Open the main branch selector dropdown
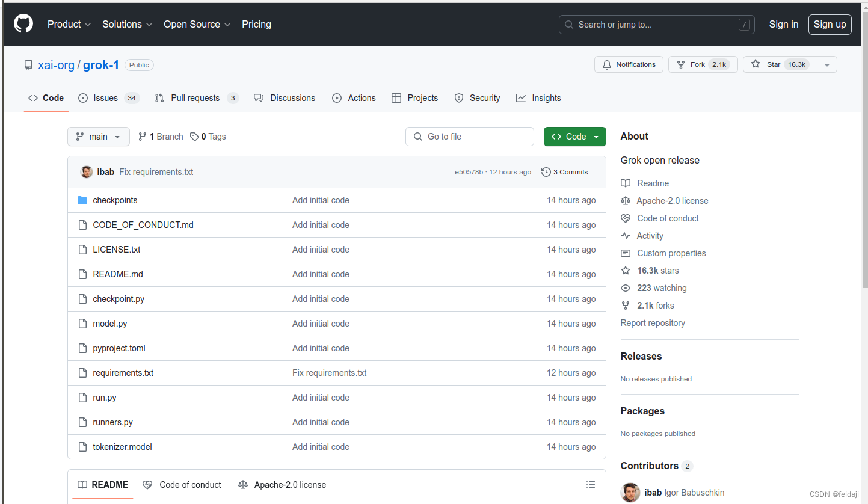Image resolution: width=868 pixels, height=504 pixels. click(x=98, y=137)
